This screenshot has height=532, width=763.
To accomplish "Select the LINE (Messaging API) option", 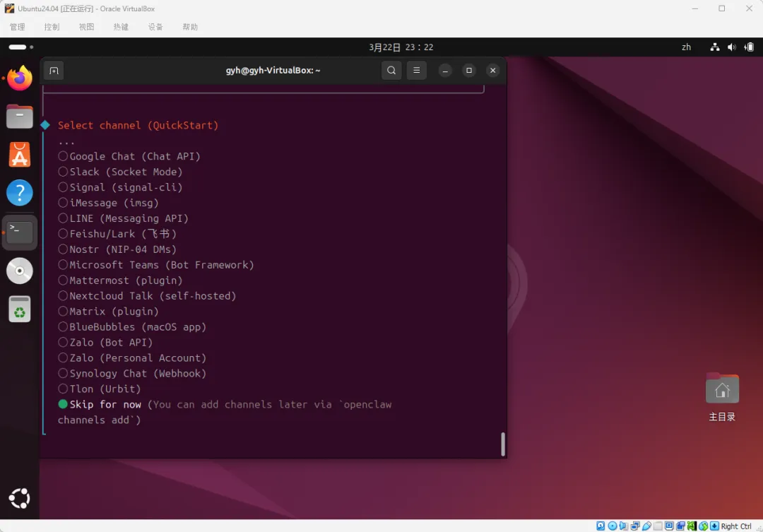I will (x=123, y=218).
